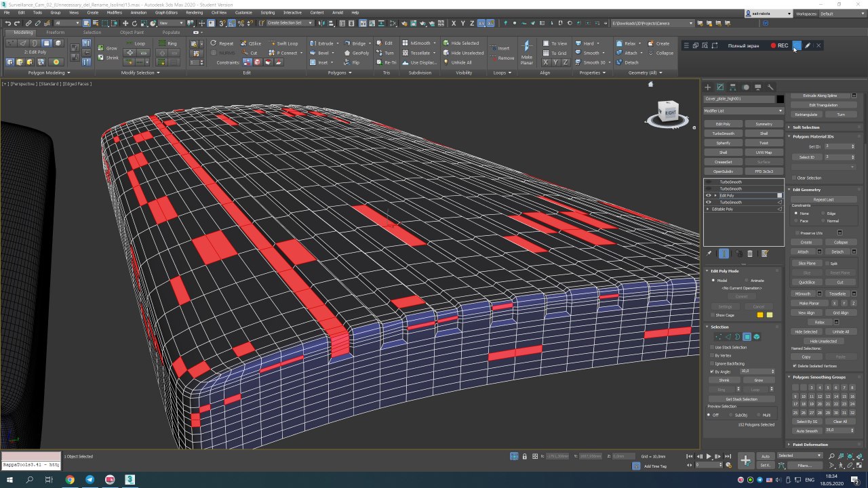868x488 pixels.
Task: Click the GeoPoly tool
Action: coord(357,53)
